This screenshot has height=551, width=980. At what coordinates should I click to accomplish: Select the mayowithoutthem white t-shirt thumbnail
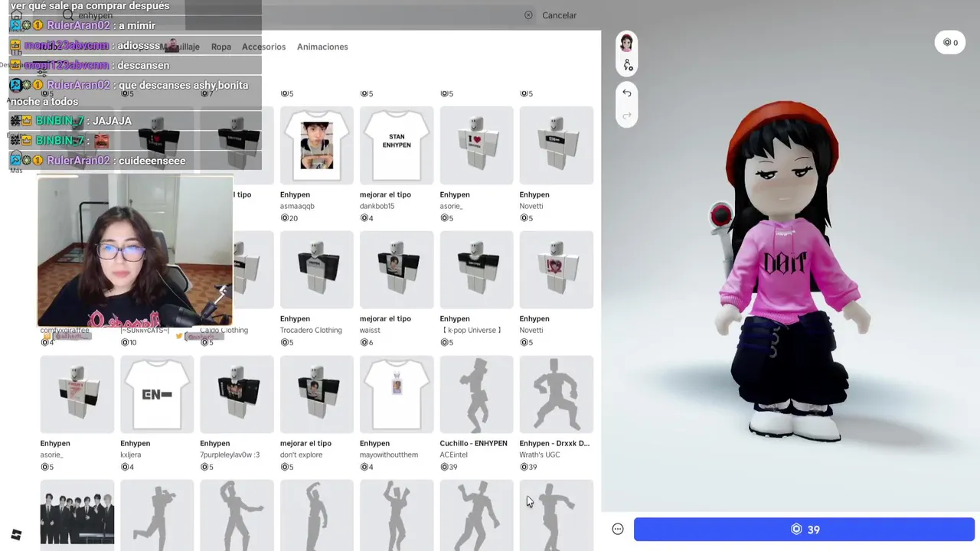coord(397,394)
